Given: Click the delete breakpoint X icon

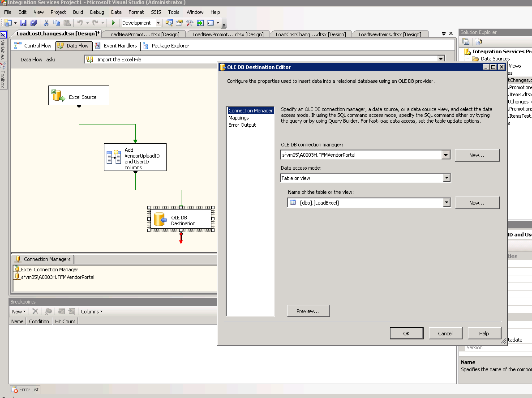Looking at the screenshot, I should point(35,311).
